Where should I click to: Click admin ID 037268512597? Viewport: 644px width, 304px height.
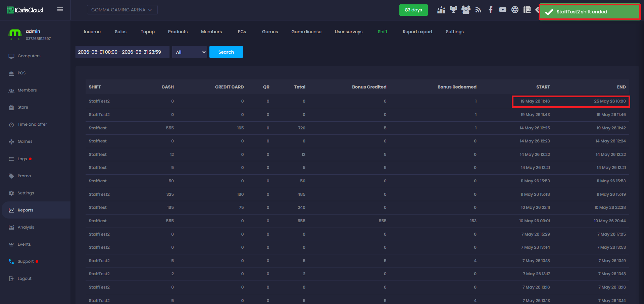(38, 39)
